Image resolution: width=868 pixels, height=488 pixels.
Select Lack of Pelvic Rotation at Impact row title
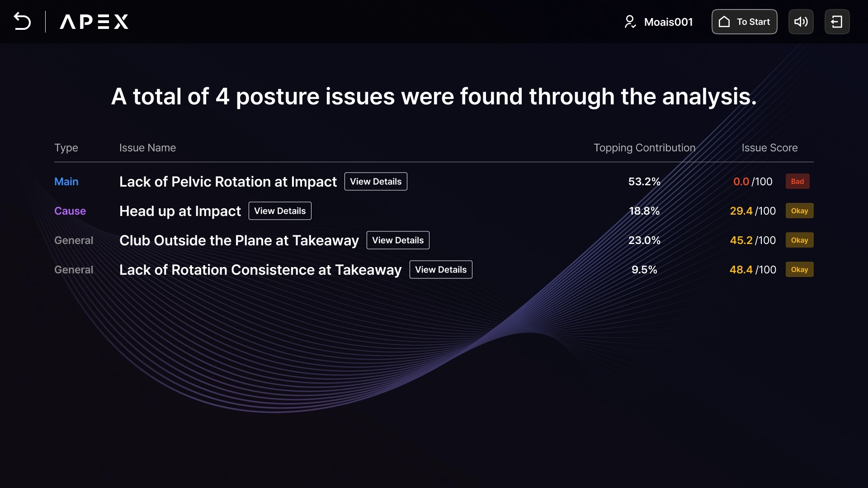pyautogui.click(x=228, y=182)
